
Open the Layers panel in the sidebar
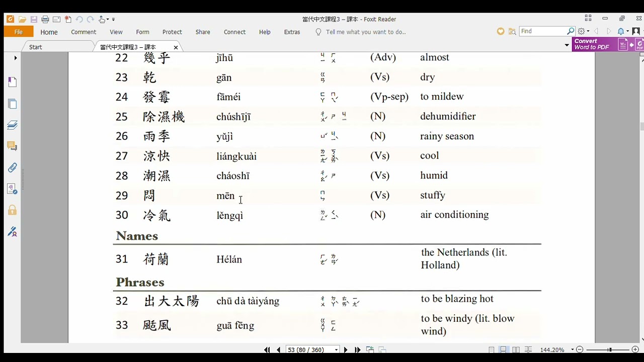[13, 125]
